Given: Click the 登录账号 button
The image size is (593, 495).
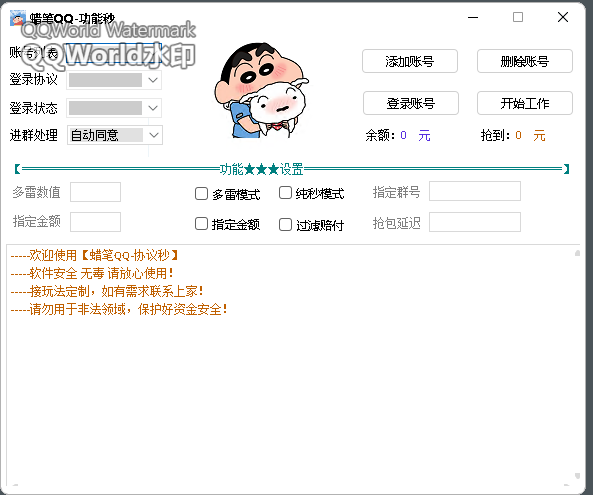Looking at the screenshot, I should point(411,103).
